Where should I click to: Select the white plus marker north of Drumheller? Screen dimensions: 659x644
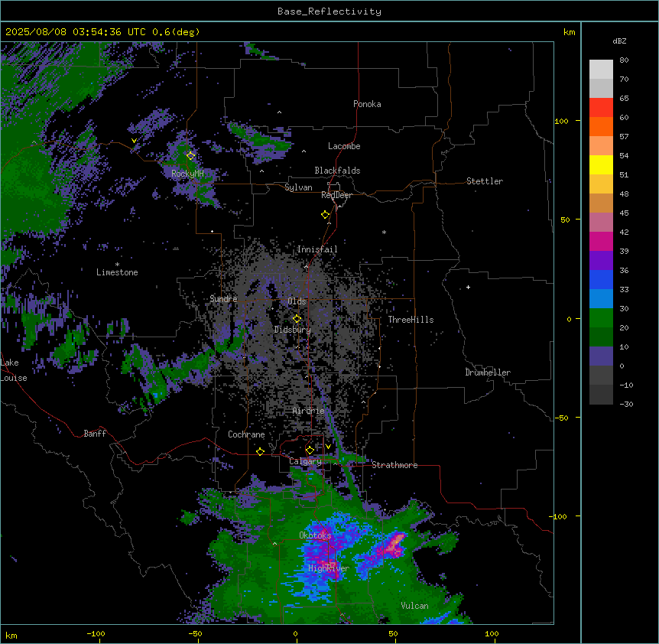click(468, 287)
